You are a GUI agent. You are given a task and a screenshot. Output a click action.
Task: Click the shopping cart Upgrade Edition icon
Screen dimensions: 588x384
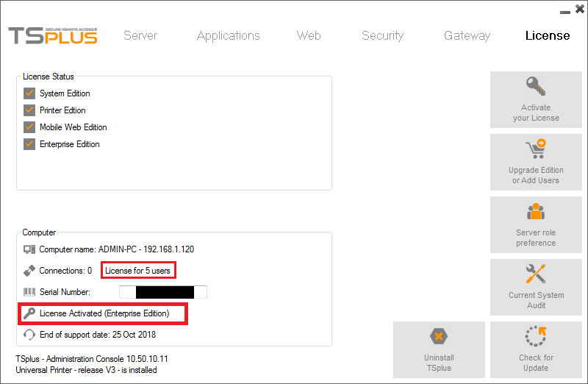point(536,149)
